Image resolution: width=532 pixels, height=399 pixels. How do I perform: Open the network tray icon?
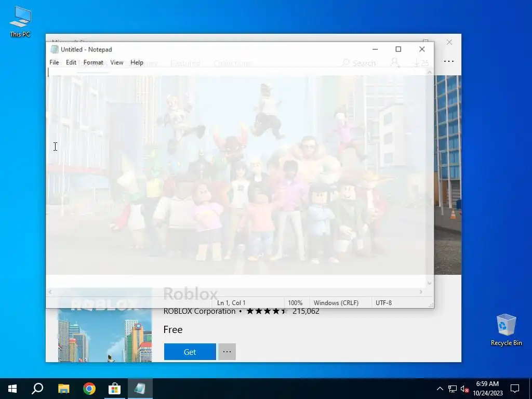point(453,389)
